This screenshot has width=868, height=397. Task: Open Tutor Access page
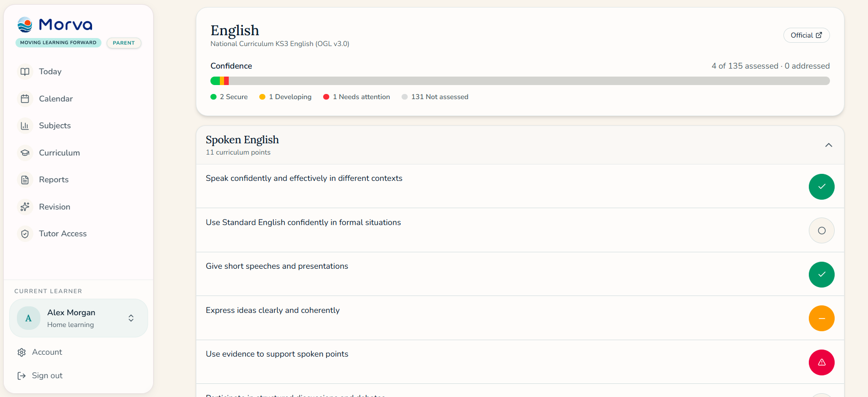(x=63, y=234)
